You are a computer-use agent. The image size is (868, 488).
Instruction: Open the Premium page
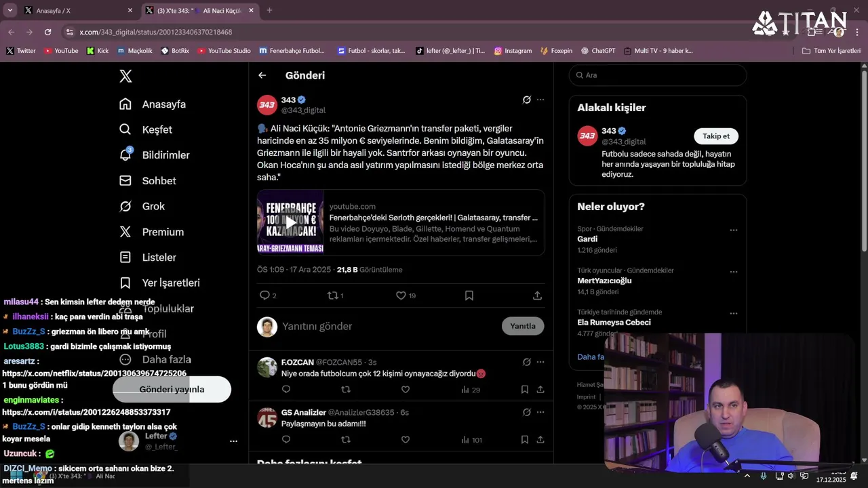[152, 232]
